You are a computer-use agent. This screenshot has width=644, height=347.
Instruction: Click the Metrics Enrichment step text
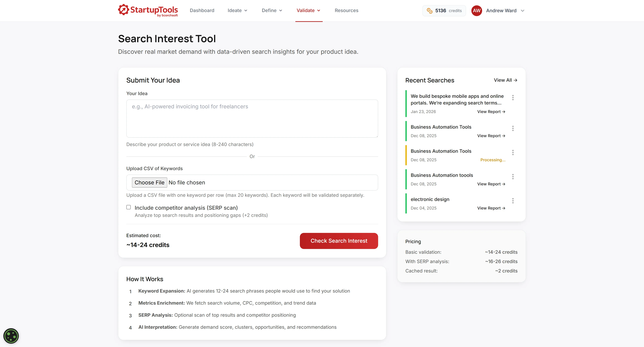(x=227, y=303)
